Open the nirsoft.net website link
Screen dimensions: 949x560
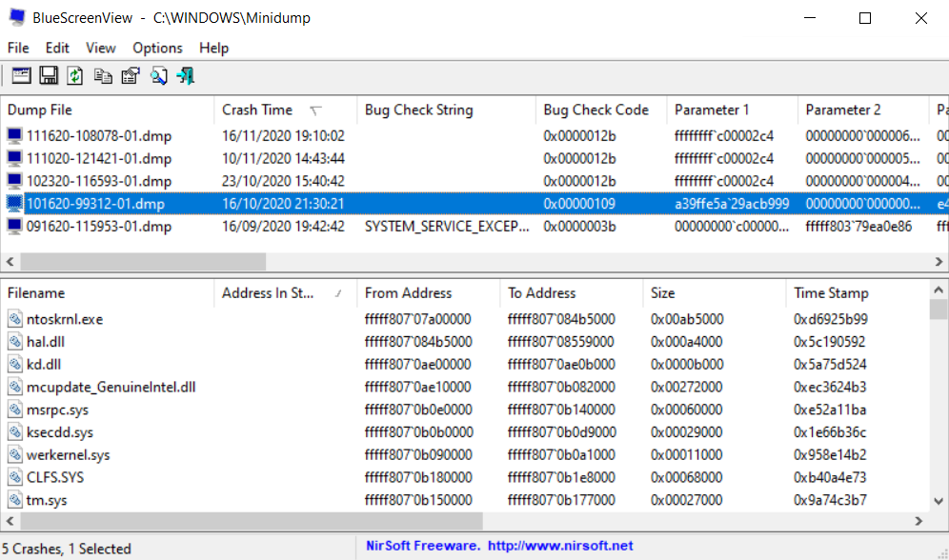tap(560, 546)
